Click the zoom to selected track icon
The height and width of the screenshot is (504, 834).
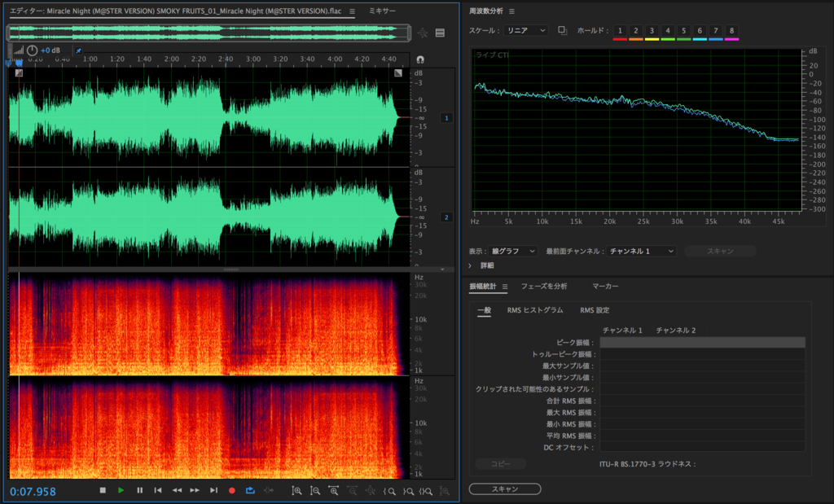click(x=445, y=491)
